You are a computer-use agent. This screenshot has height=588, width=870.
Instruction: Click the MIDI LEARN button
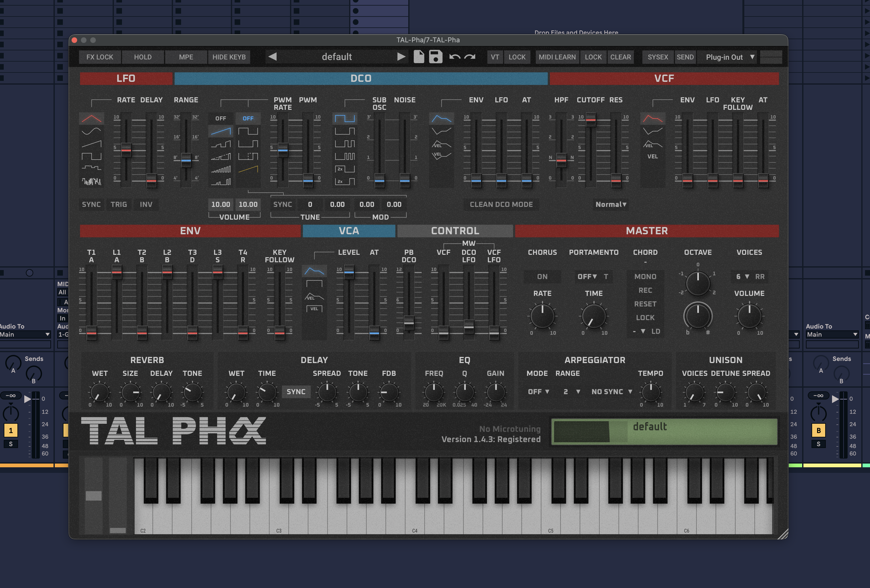[557, 57]
